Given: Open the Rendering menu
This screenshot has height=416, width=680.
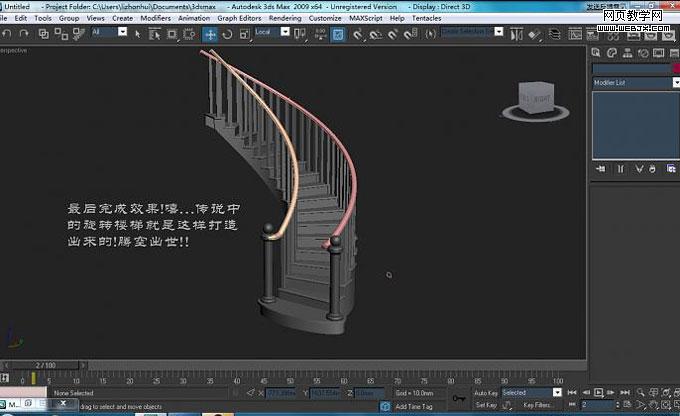Looking at the screenshot, I should (x=285, y=18).
